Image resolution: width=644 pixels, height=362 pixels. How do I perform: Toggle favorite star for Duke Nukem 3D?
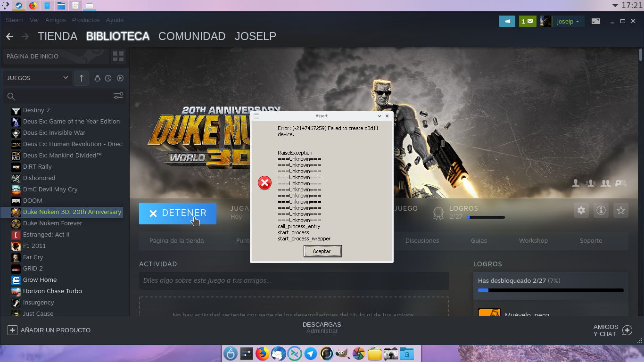[621, 210]
